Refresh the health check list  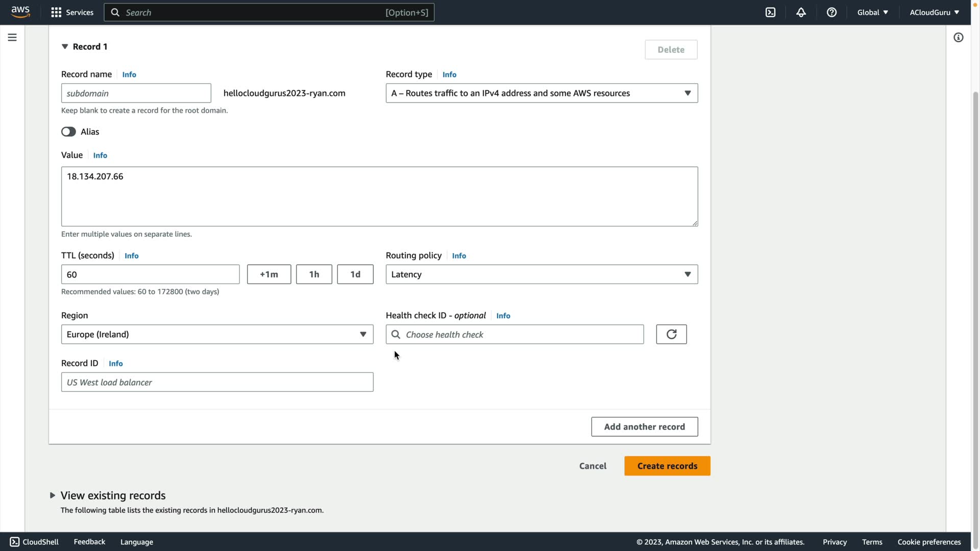[x=671, y=334]
